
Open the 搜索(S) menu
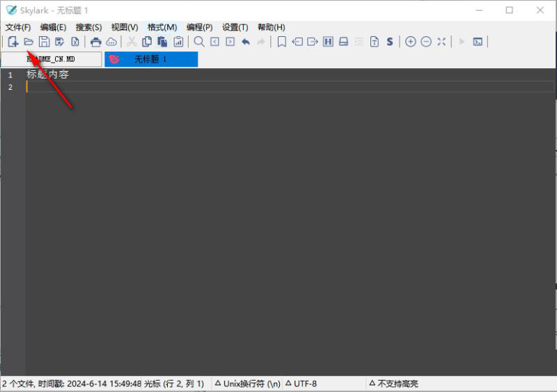coord(89,27)
